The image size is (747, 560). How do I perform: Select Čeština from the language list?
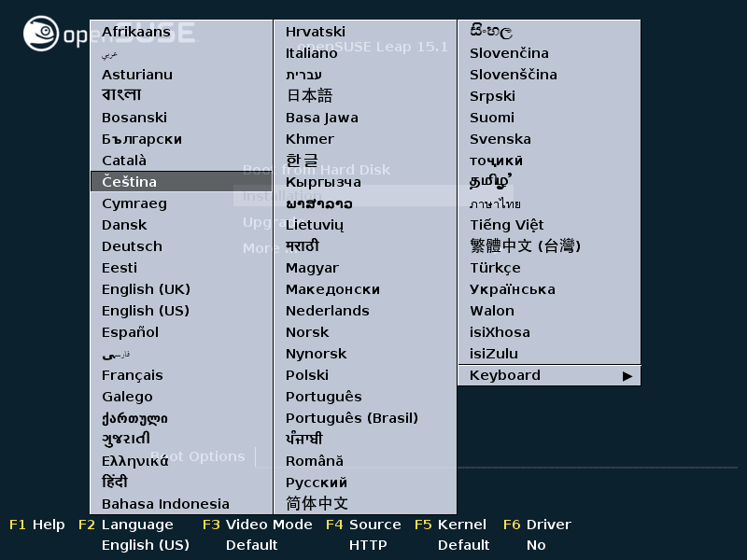(131, 181)
